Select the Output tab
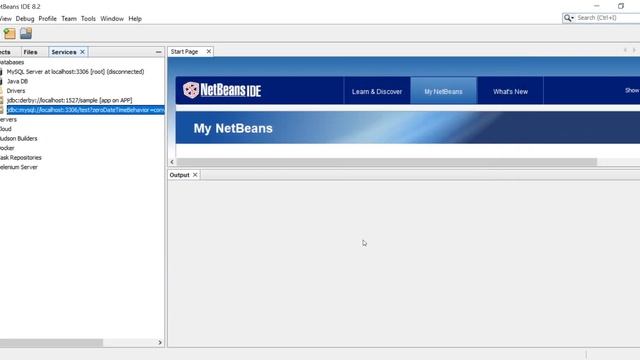The height and width of the screenshot is (360, 640). click(180, 175)
